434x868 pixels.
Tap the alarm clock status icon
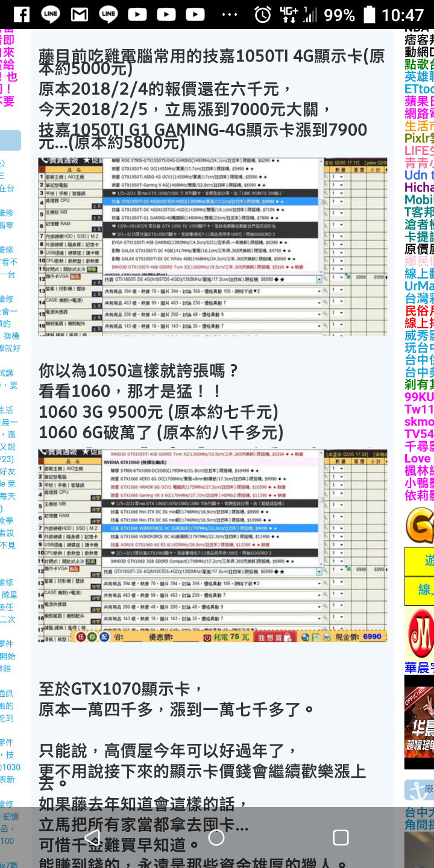coord(263,14)
